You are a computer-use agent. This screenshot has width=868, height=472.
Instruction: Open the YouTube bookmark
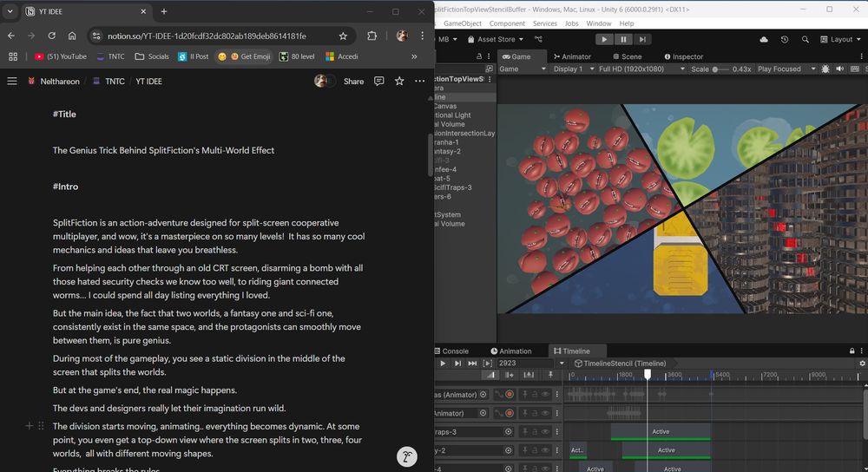click(61, 56)
